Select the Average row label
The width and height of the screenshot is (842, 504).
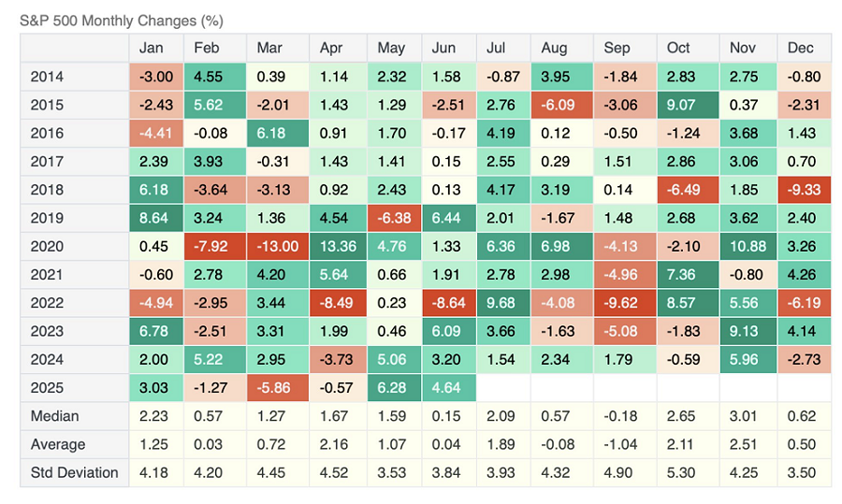point(58,444)
